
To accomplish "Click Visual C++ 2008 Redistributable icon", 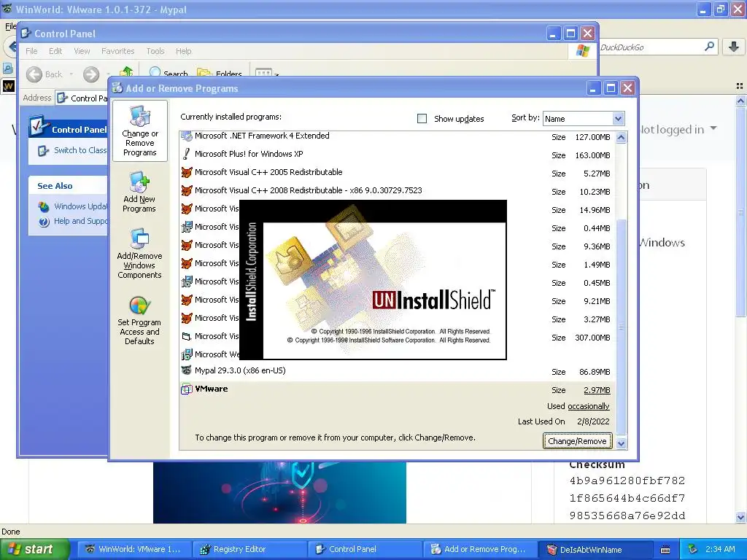I will 186,190.
